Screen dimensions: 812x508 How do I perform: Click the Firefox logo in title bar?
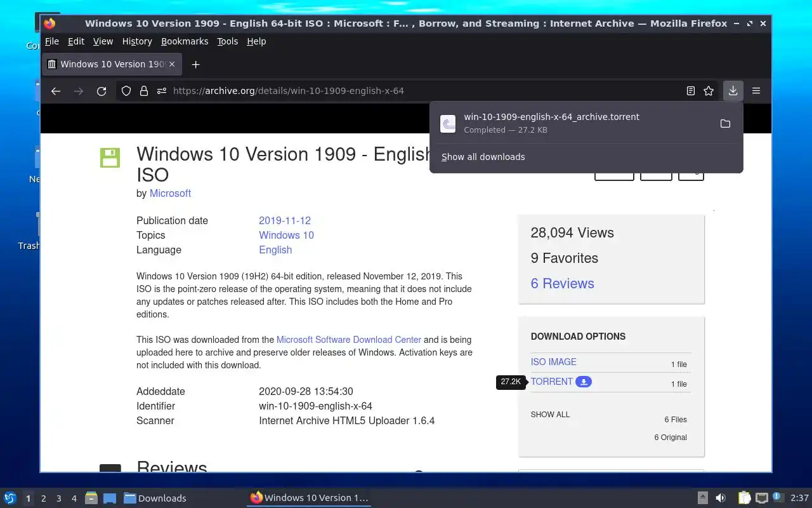pos(49,23)
